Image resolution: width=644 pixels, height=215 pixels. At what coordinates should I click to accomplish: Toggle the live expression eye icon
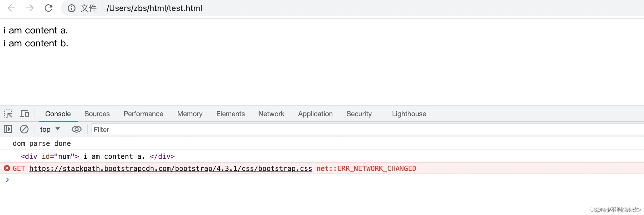click(x=77, y=129)
